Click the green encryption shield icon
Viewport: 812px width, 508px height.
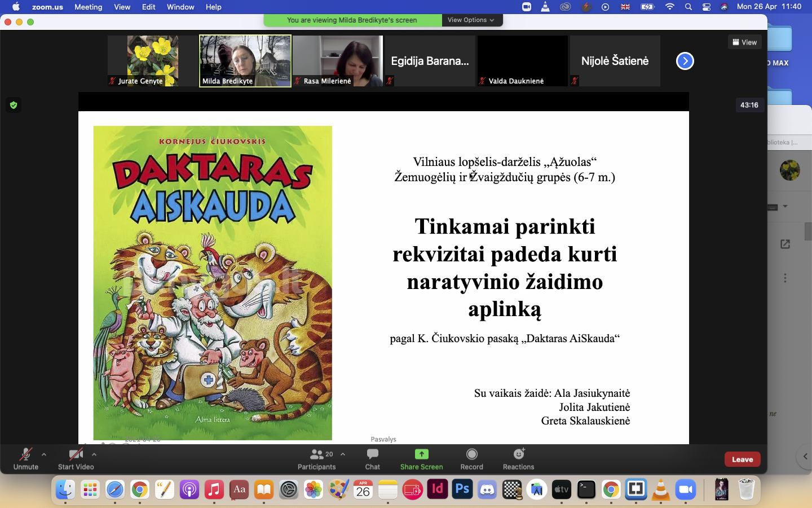pyautogui.click(x=14, y=105)
